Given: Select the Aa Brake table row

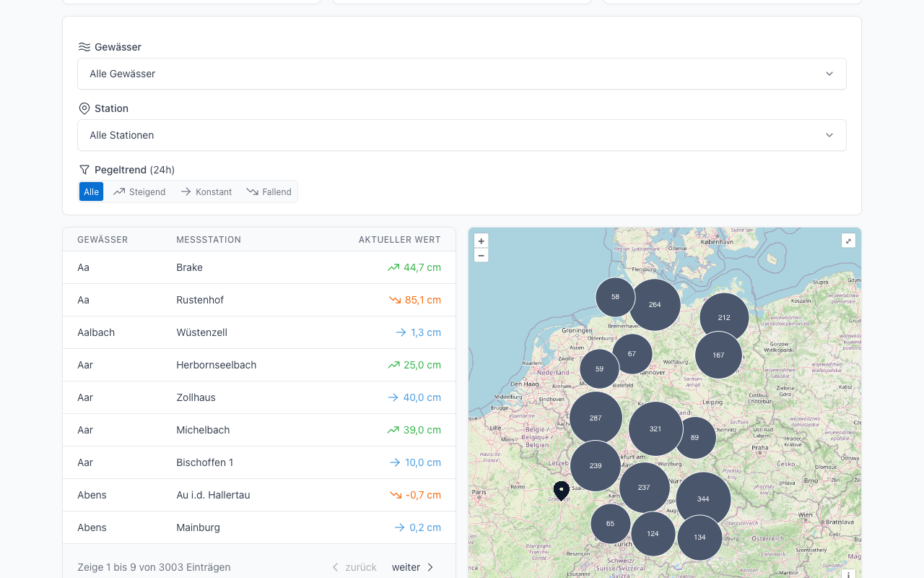Looking at the screenshot, I should pos(259,267).
